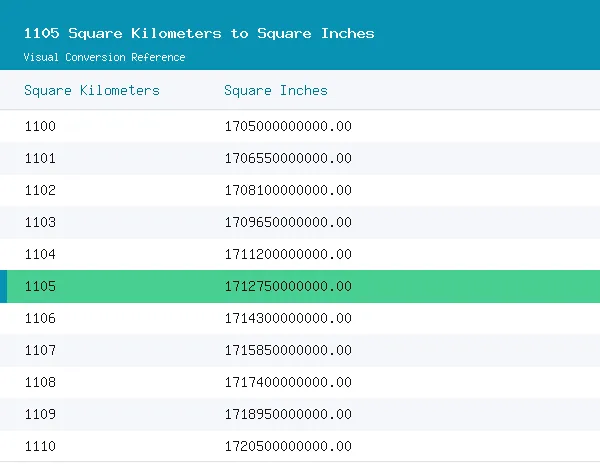Click the 1109 row label
This screenshot has width=600, height=466.
point(40,414)
